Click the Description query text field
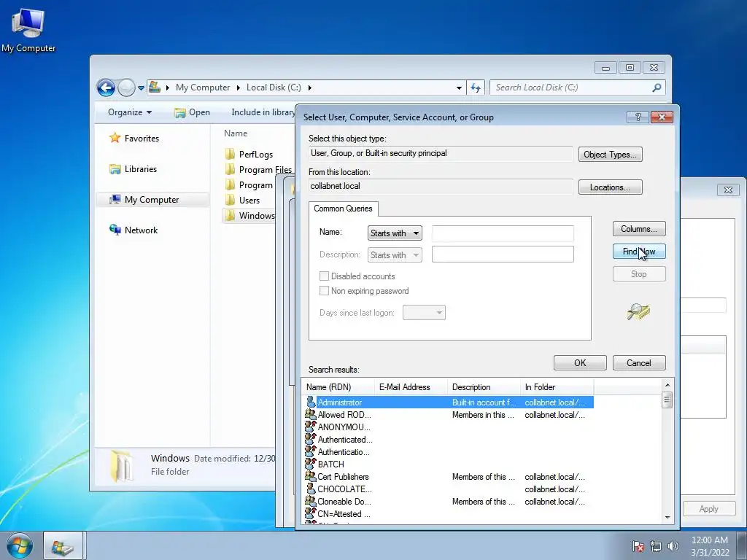This screenshot has height=560, width=747. click(x=503, y=254)
